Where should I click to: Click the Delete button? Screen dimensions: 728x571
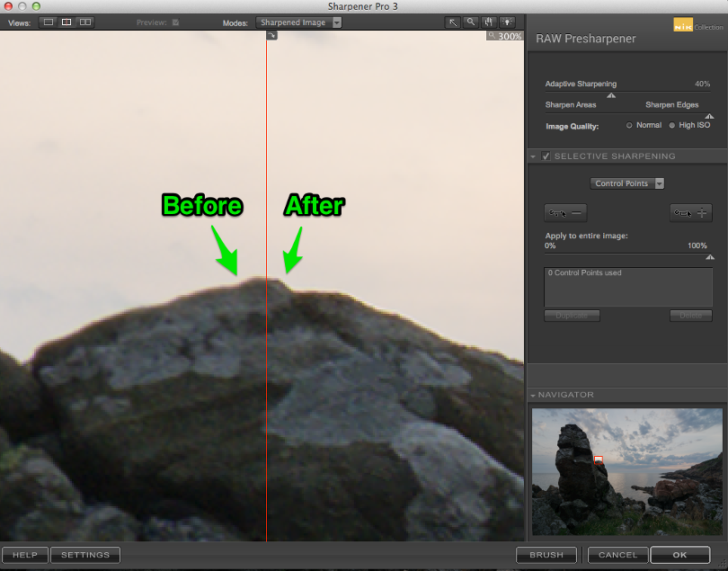coord(691,316)
